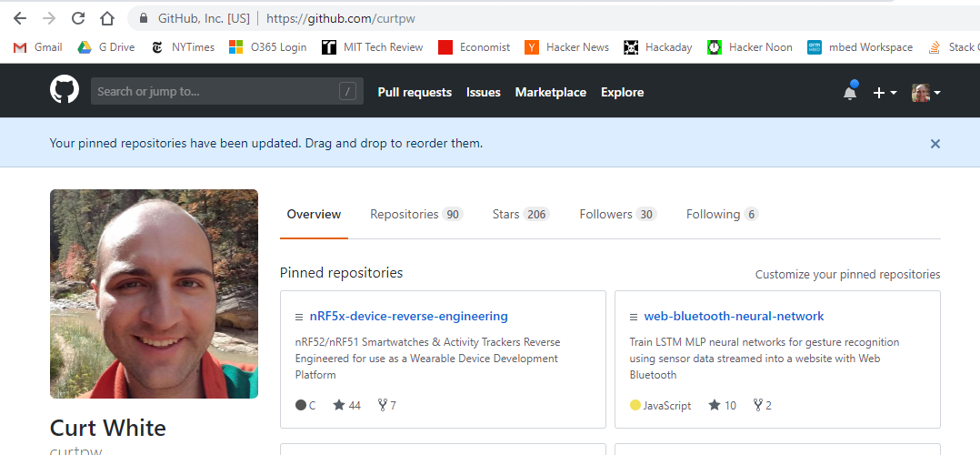The image size is (980, 455).
Task: Open Explore in GitHub header
Action: 623,92
